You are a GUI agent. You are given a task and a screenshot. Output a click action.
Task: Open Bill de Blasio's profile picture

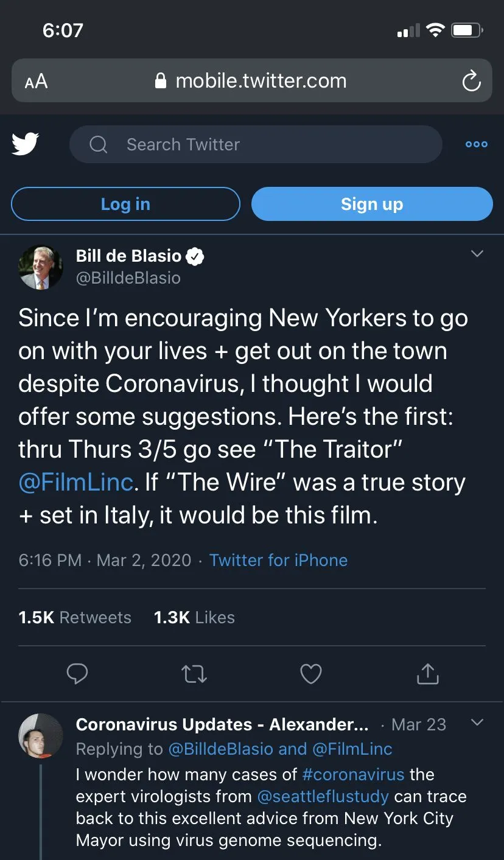click(41, 267)
